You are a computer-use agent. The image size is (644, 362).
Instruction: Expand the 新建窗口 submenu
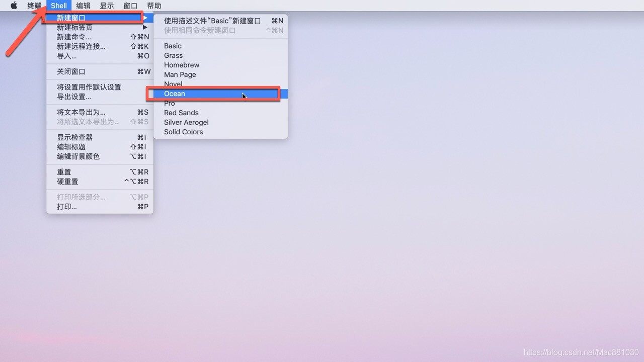tap(100, 18)
